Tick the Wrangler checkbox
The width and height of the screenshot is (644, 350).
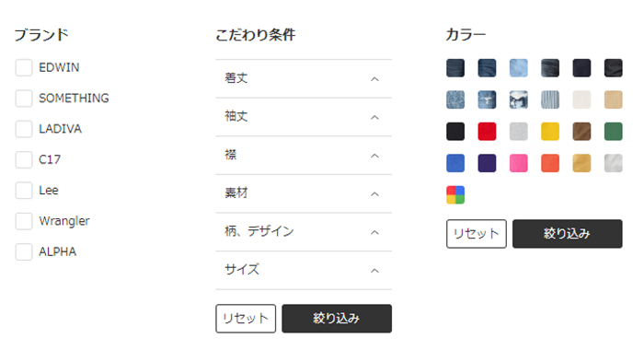pyautogui.click(x=24, y=221)
